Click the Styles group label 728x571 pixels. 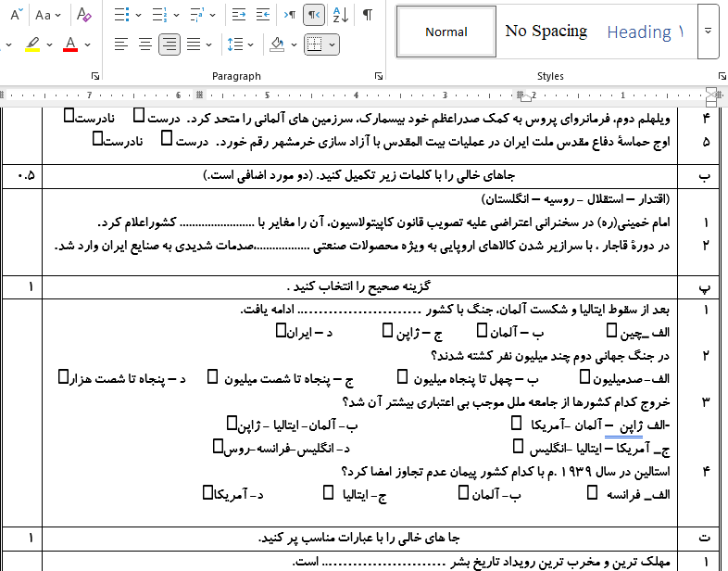[550, 76]
